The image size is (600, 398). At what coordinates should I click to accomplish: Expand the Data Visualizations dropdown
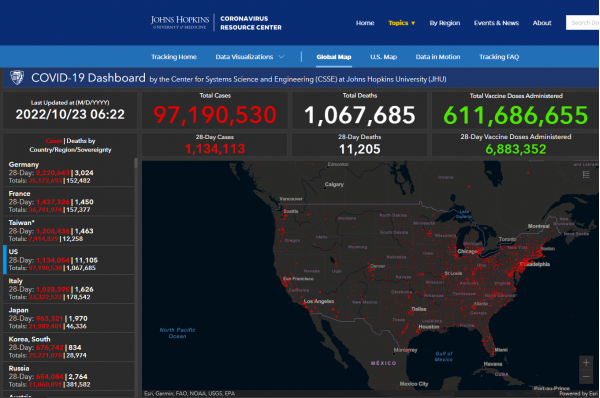[249, 57]
